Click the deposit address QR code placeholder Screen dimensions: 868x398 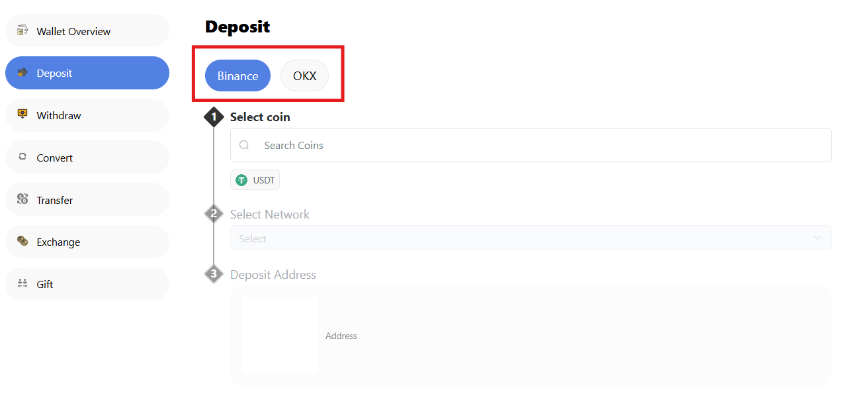(x=280, y=336)
